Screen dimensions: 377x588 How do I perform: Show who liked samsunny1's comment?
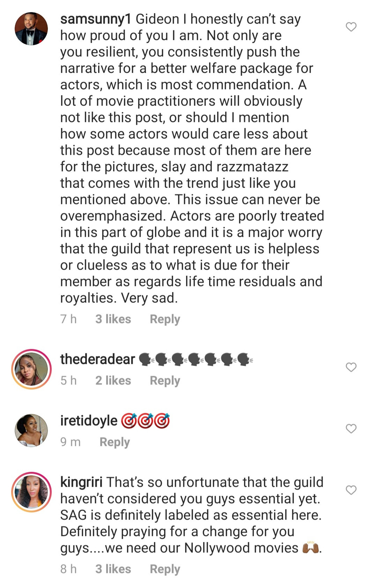(113, 319)
